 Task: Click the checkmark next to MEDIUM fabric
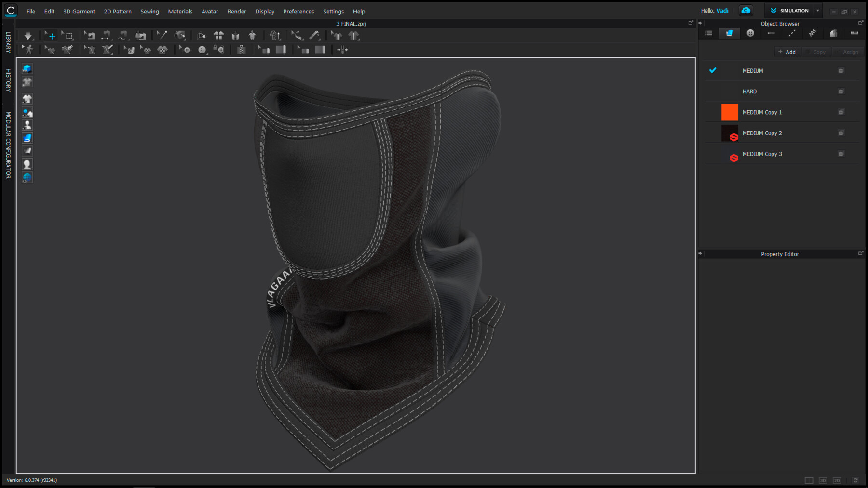[713, 70]
